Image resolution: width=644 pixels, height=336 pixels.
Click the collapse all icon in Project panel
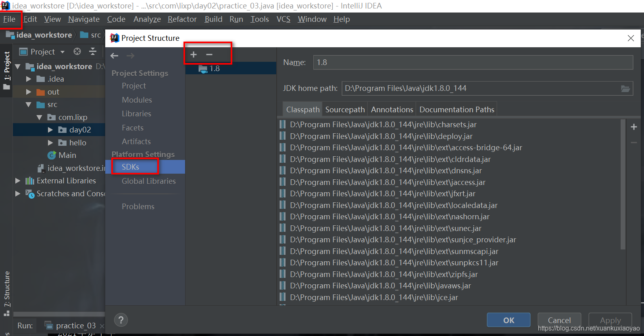pyautogui.click(x=93, y=51)
